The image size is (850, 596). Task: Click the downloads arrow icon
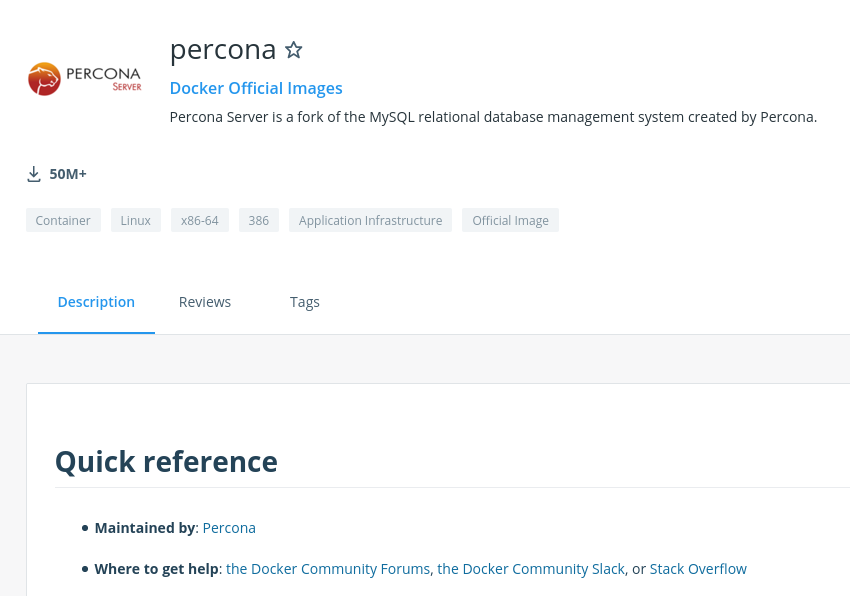pyautogui.click(x=34, y=174)
